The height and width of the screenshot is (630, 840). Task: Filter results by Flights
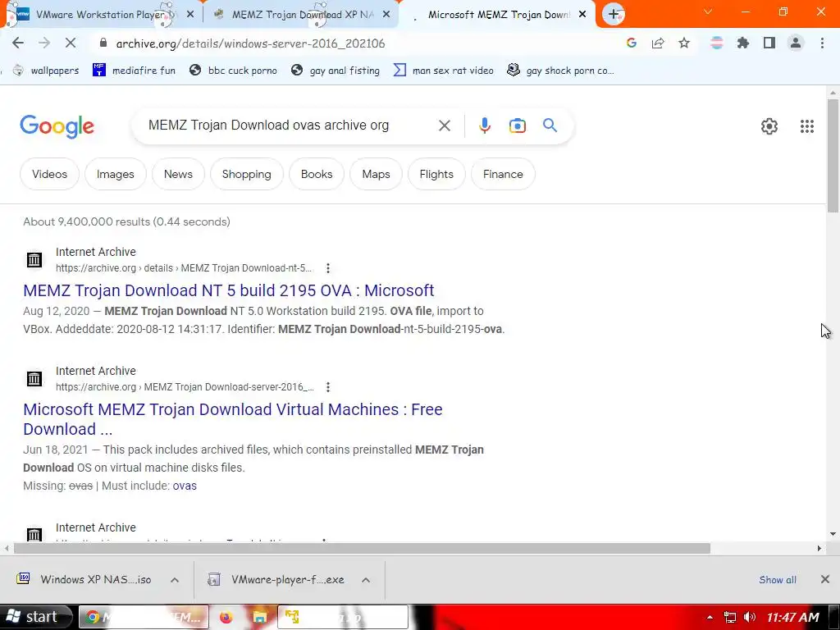pos(436,174)
